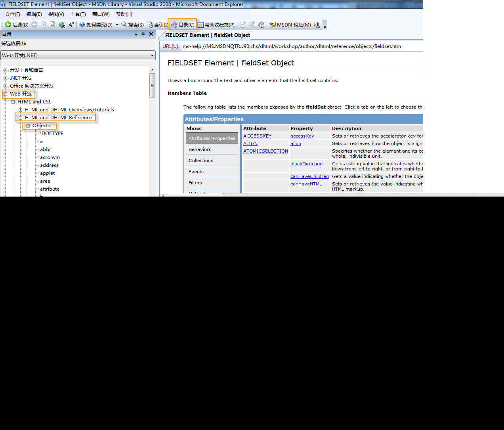Open 帮助(H) menu
Viewport: 504px width, 430px height.
pos(124,14)
